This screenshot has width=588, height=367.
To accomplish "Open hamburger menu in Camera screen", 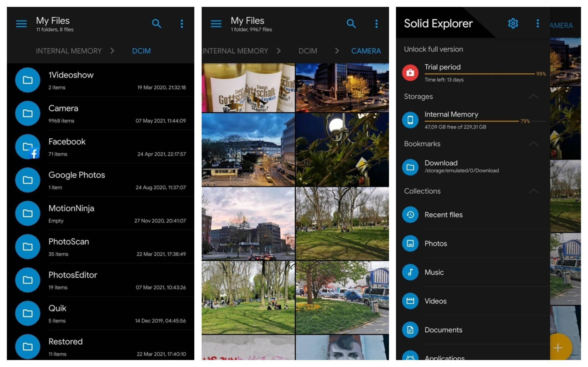I will (x=216, y=24).
